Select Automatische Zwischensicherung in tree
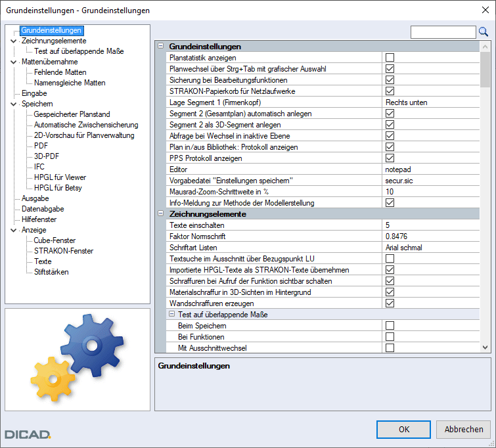 (x=86, y=125)
